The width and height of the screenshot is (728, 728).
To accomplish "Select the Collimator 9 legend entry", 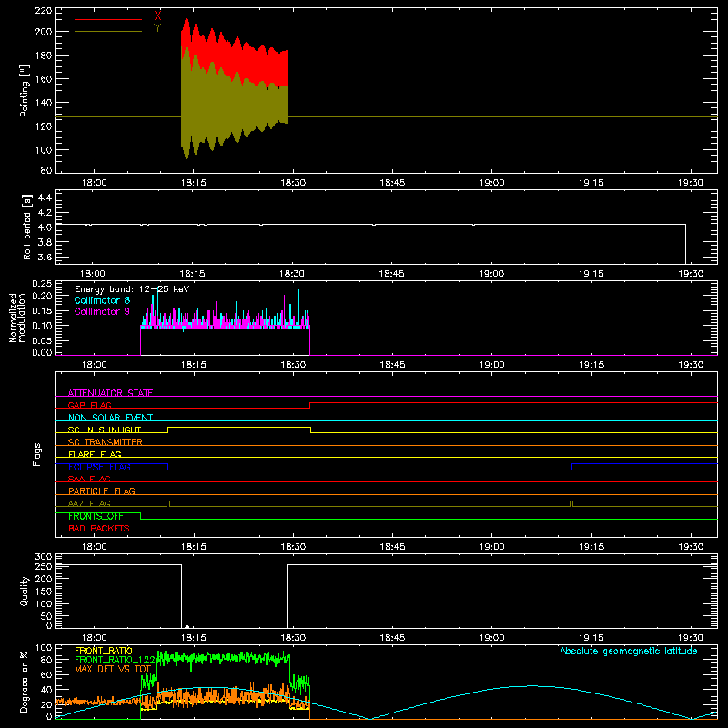I will [102, 311].
